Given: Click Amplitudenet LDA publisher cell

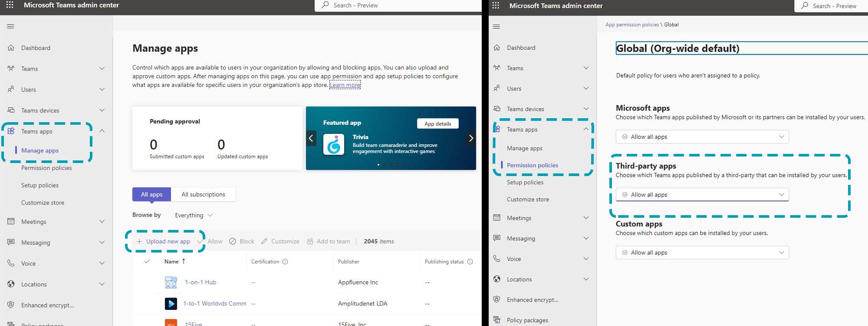Looking at the screenshot, I should click(x=362, y=303).
